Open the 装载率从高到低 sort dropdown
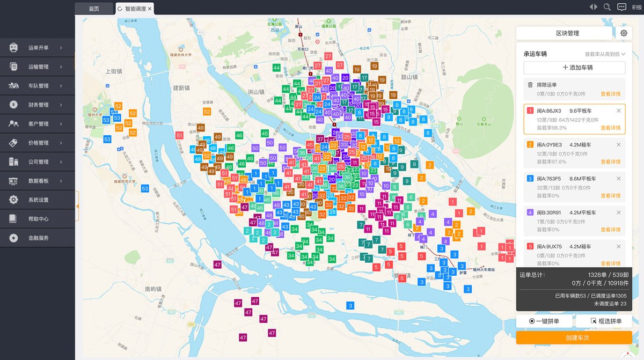The height and width of the screenshot is (360, 644). (605, 54)
